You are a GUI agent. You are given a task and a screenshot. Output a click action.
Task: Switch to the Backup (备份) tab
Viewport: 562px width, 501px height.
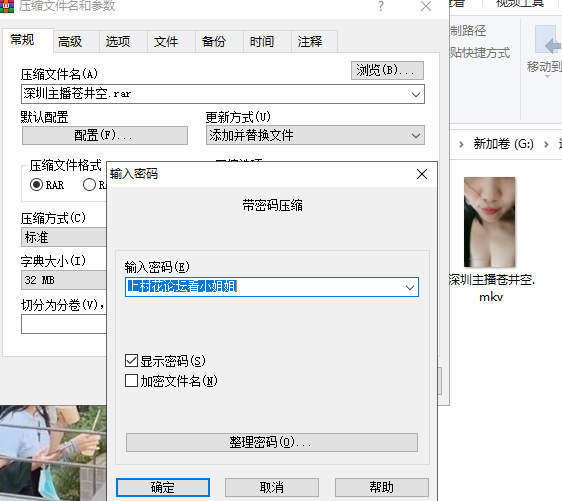[x=214, y=42]
